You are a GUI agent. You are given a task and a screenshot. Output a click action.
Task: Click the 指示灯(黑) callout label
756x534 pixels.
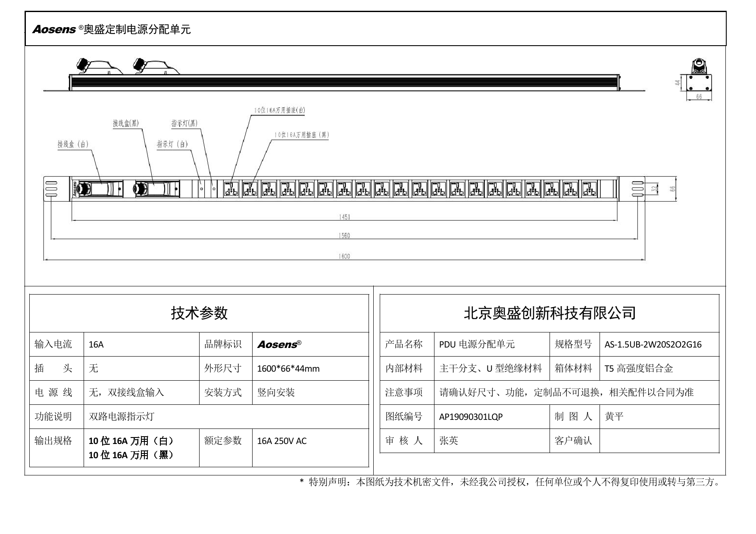(x=184, y=124)
